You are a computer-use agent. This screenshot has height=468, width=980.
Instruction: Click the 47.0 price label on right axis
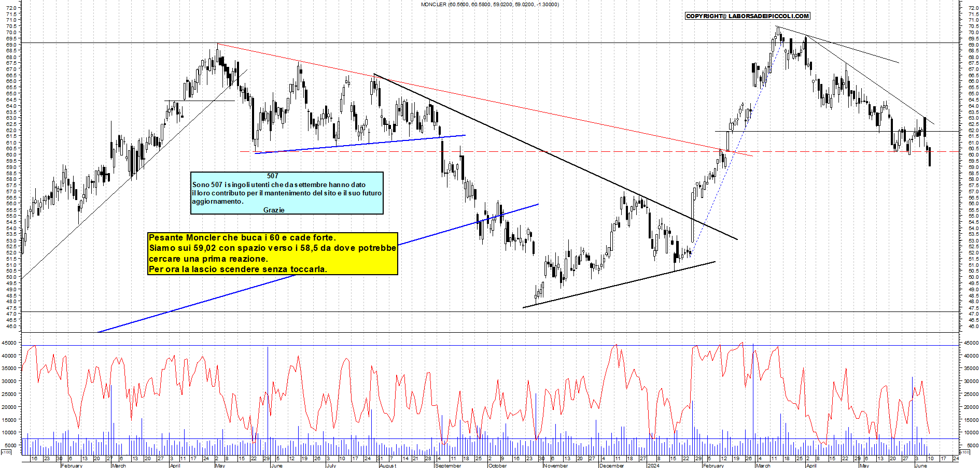[973, 314]
